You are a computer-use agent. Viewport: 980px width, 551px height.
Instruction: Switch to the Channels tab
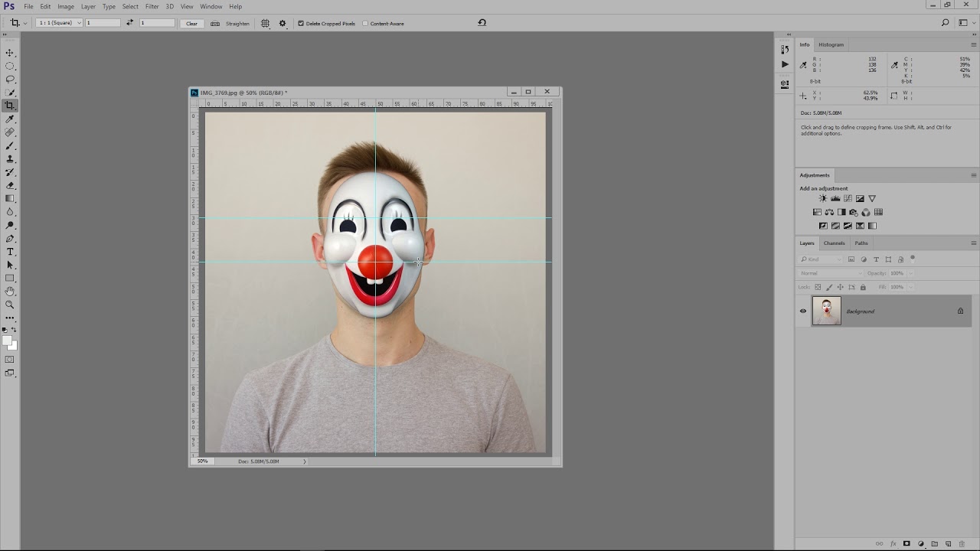tap(834, 243)
